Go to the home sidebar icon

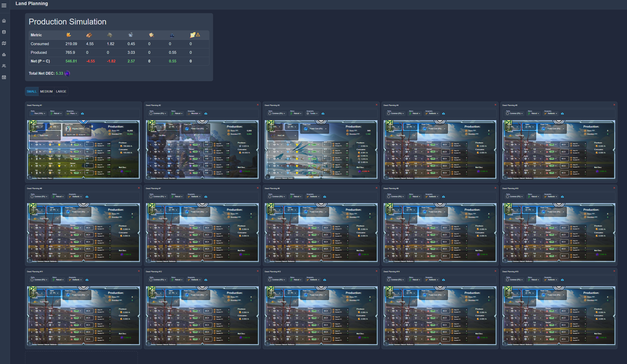pos(4,21)
